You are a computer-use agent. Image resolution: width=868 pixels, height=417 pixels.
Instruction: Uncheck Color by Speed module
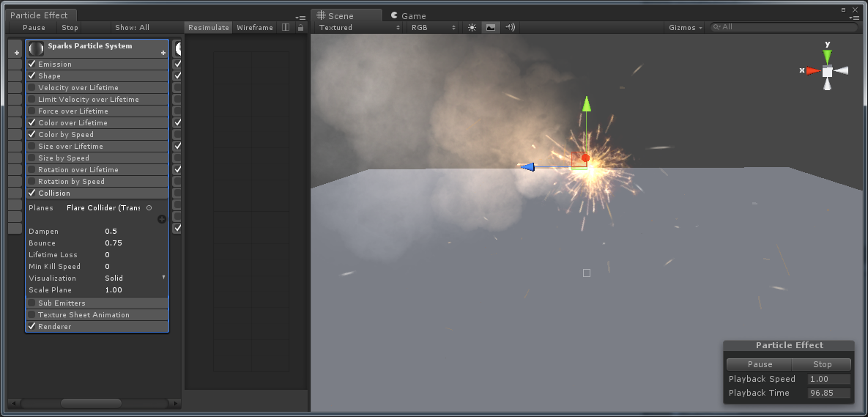tap(32, 134)
